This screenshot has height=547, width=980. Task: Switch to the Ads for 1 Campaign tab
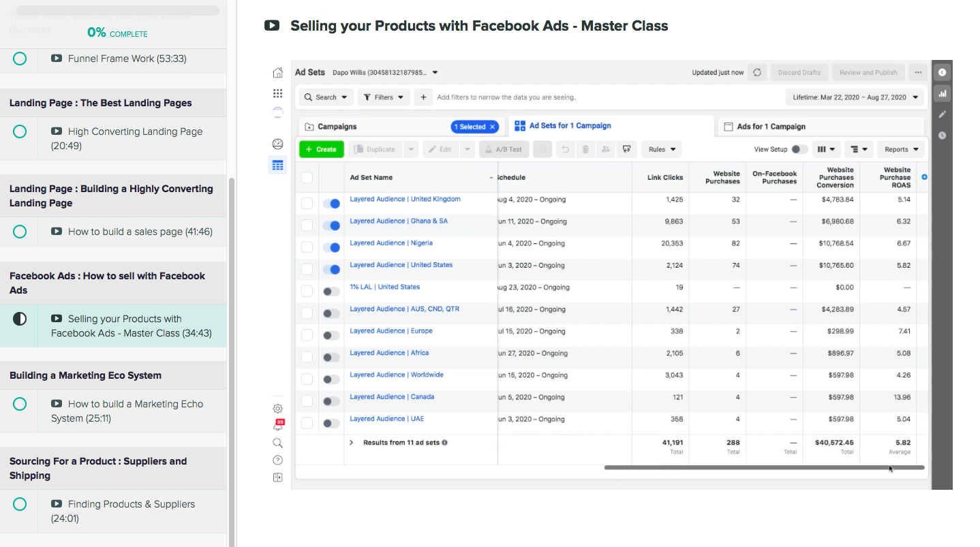click(771, 127)
